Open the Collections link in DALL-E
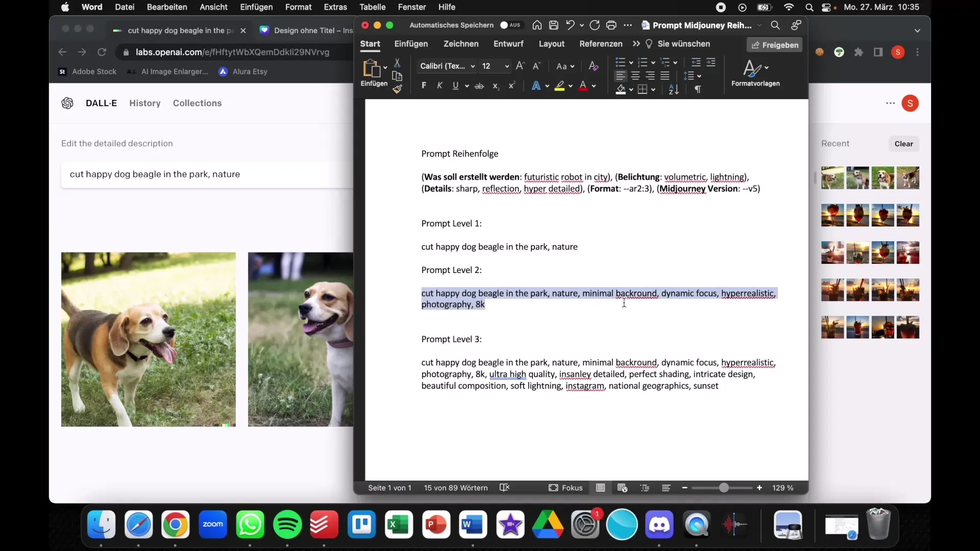 coord(197,103)
